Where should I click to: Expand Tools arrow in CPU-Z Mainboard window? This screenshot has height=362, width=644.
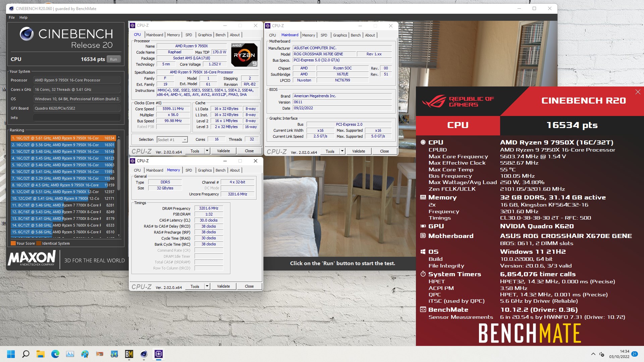pos(342,151)
